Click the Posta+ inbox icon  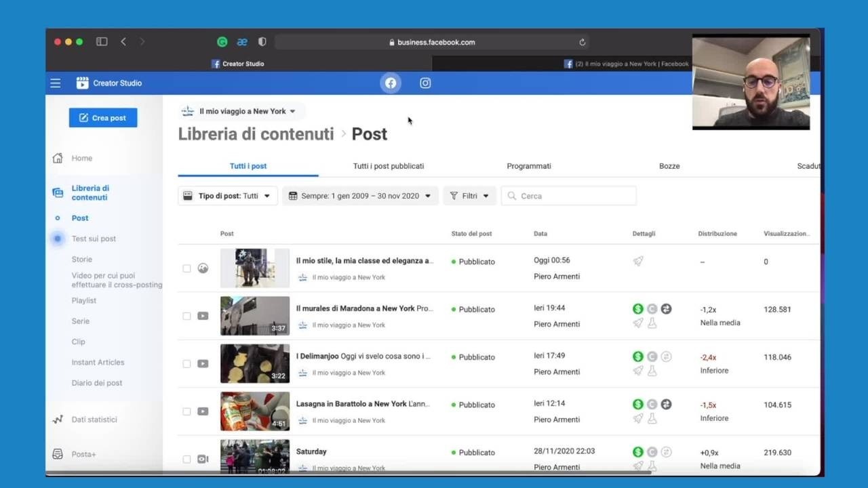(x=58, y=454)
